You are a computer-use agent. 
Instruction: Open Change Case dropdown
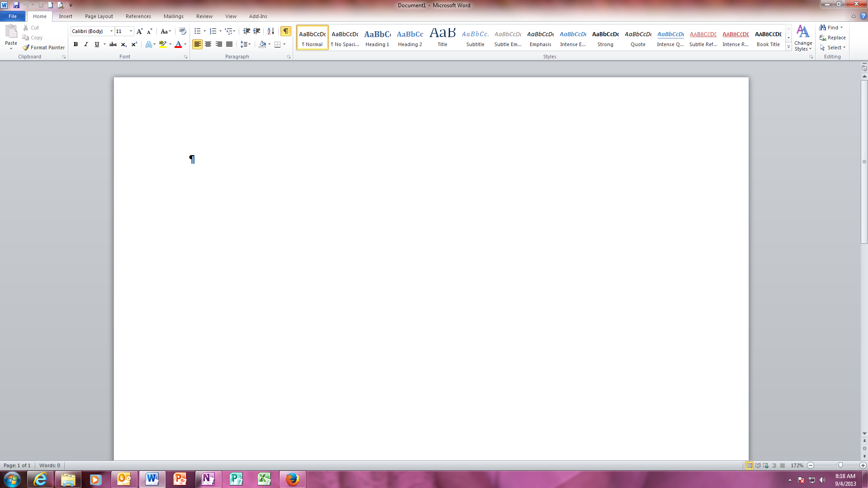[x=166, y=31]
